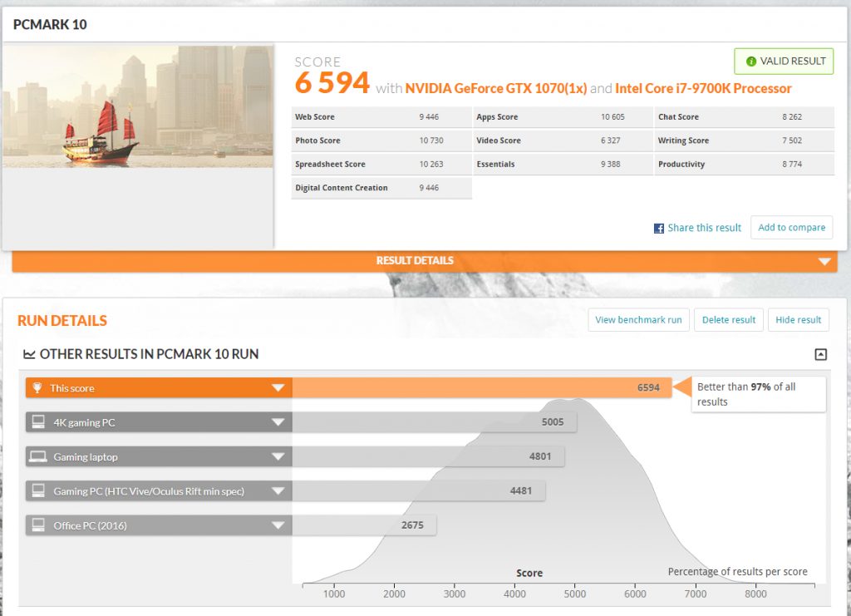This screenshot has height=616, width=851.
Task: Open the Gaming laptop dropdown arrow
Action: point(278,456)
